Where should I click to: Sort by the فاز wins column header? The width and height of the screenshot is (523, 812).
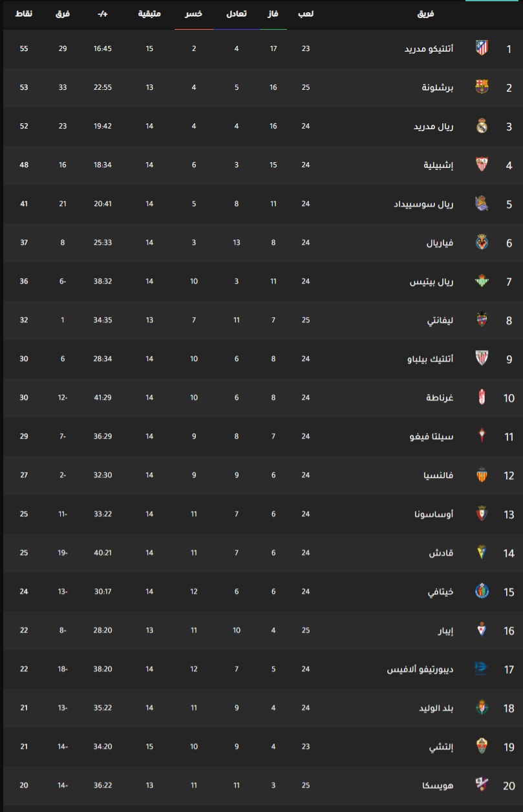273,14
